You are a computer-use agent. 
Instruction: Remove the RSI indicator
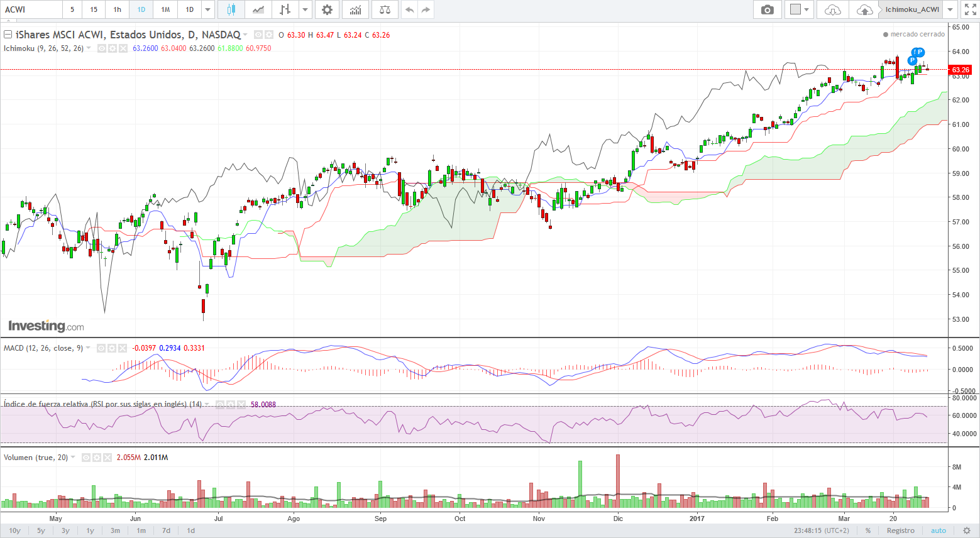241,405
